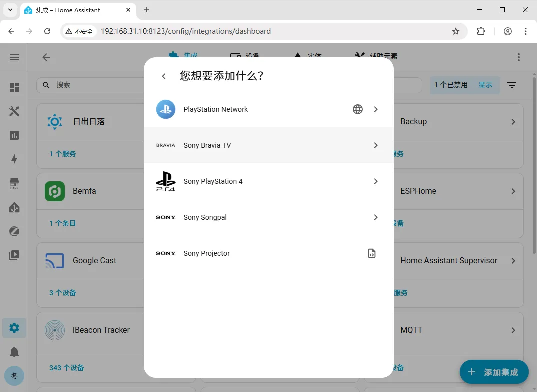Open the Overview dashboard sidebar icon
Image resolution: width=537 pixels, height=392 pixels.
[14, 87]
